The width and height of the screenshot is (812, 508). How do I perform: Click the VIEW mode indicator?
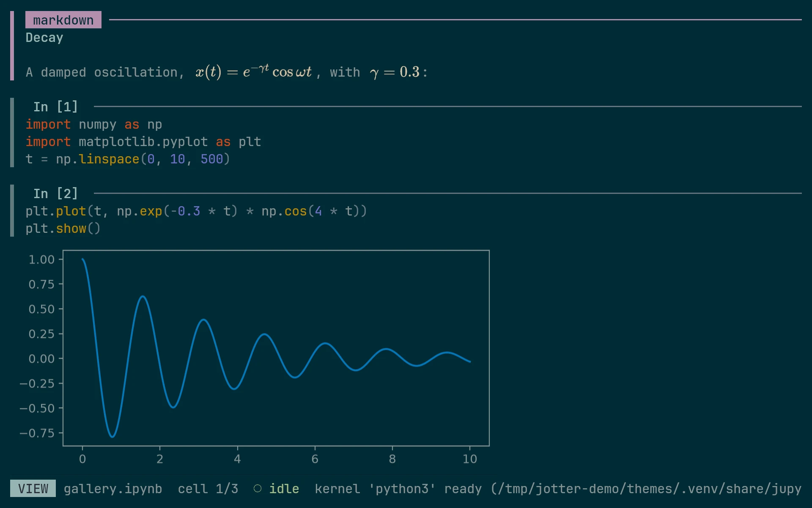point(33,489)
